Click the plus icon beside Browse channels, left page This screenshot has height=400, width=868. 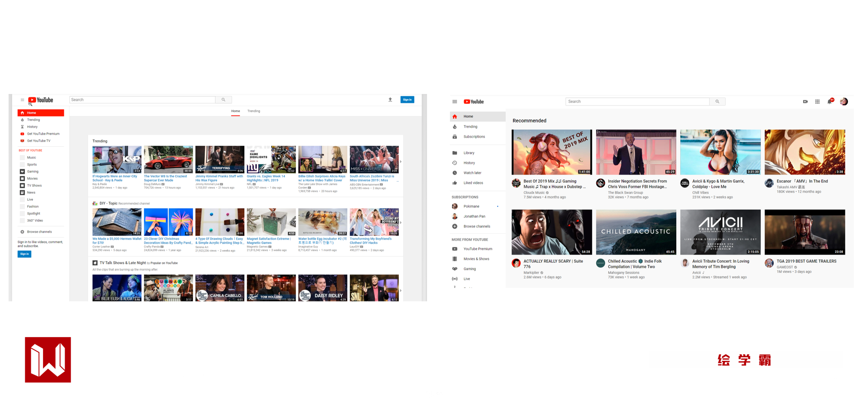(x=23, y=232)
